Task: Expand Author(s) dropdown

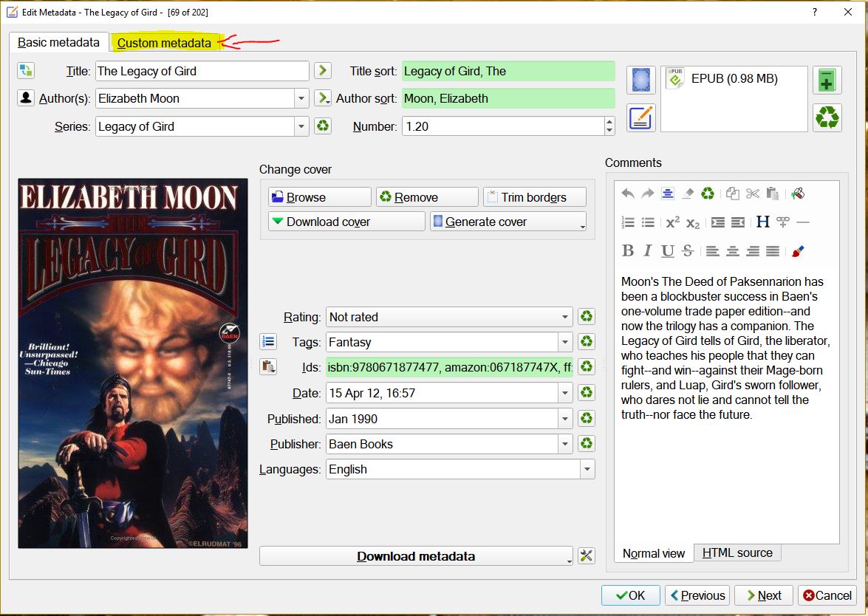Action: pos(301,98)
